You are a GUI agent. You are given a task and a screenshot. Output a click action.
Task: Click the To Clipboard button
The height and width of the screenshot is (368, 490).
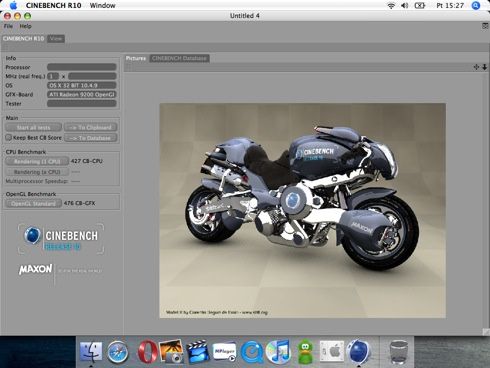coord(91,127)
